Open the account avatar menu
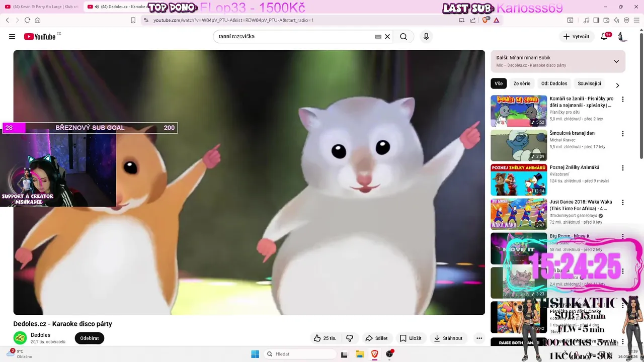The width and height of the screenshot is (644, 362). tap(622, 37)
